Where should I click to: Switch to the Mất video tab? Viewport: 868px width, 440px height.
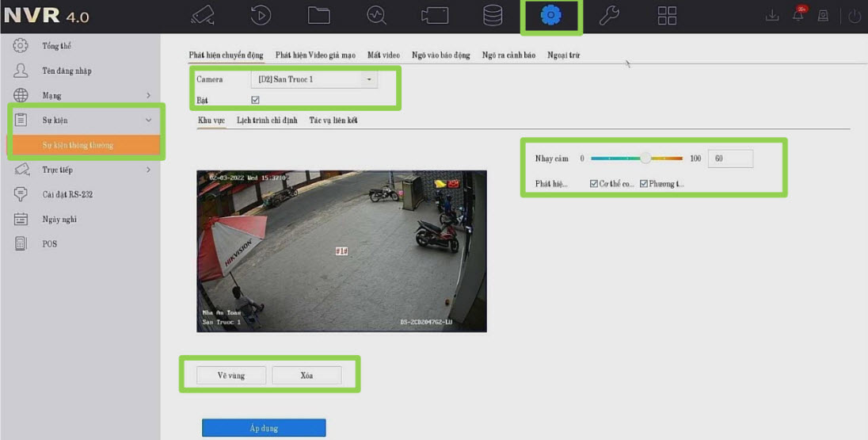pyautogui.click(x=383, y=55)
